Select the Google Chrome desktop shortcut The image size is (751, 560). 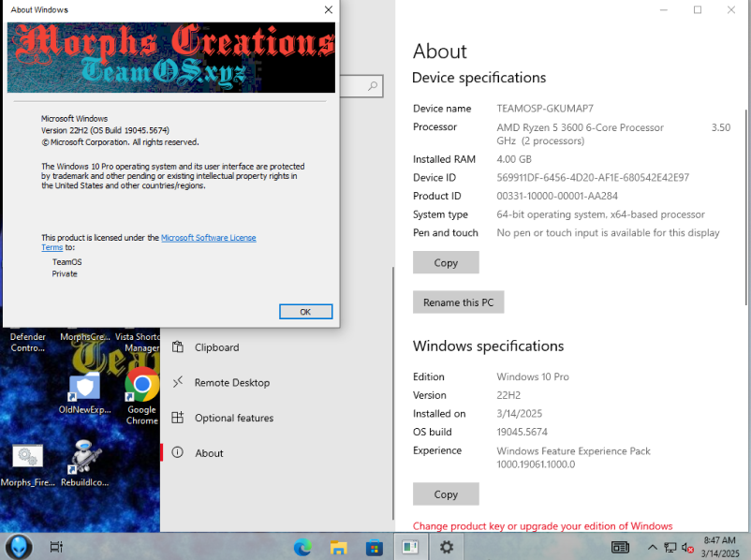pos(141,397)
